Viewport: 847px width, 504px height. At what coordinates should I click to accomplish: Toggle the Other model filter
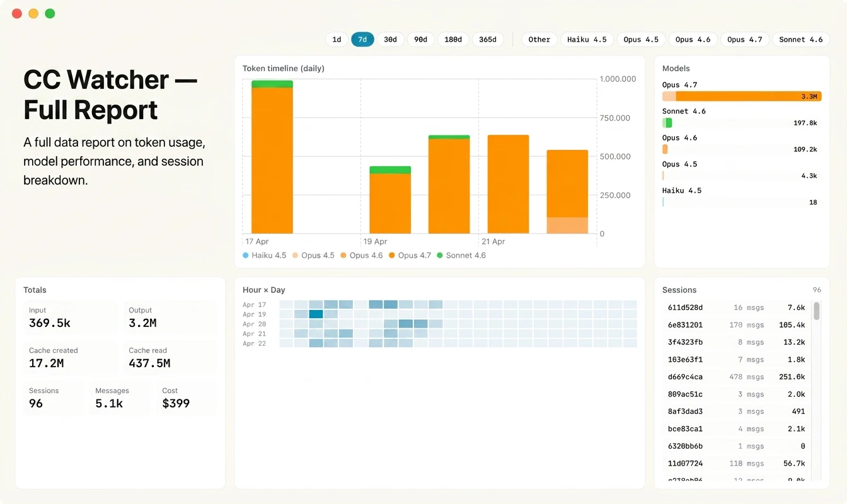(x=539, y=39)
